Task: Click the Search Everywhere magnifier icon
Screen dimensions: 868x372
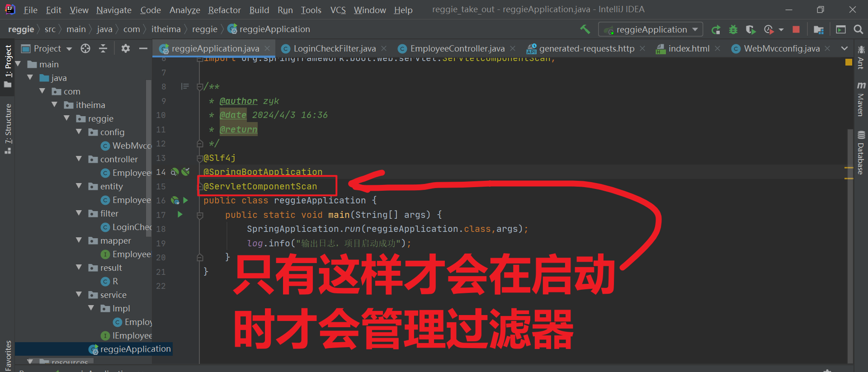Action: [858, 29]
